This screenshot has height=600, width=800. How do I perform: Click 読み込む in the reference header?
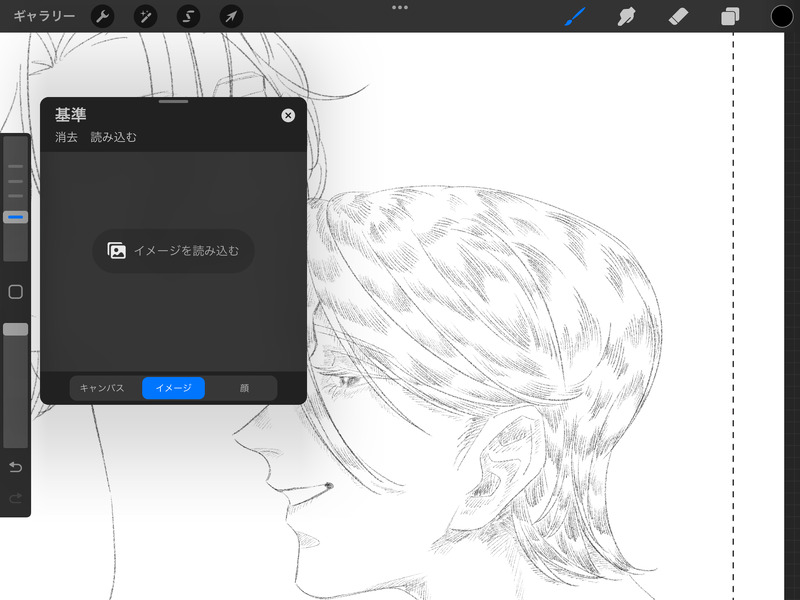coord(113,137)
